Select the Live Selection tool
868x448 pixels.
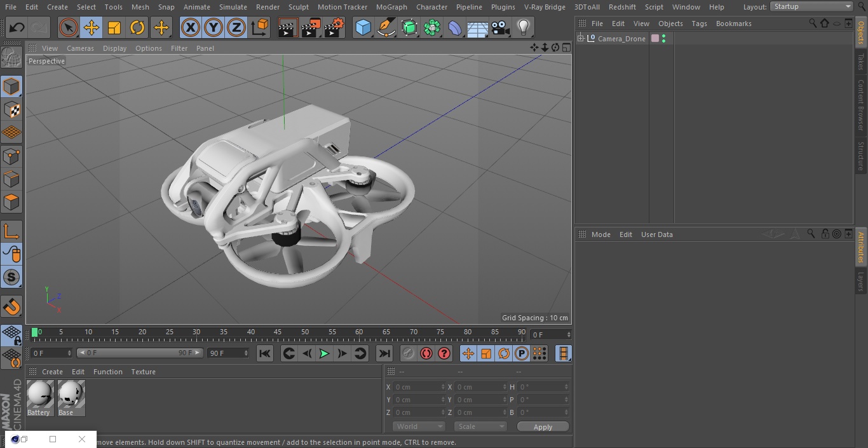click(69, 27)
